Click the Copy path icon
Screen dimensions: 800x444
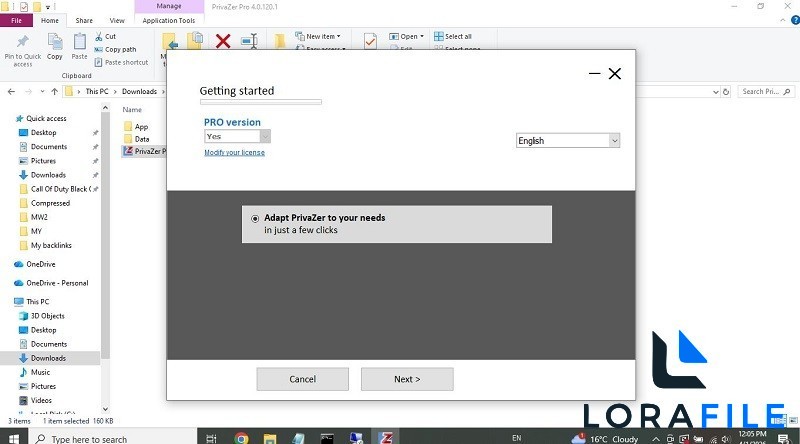(99, 50)
